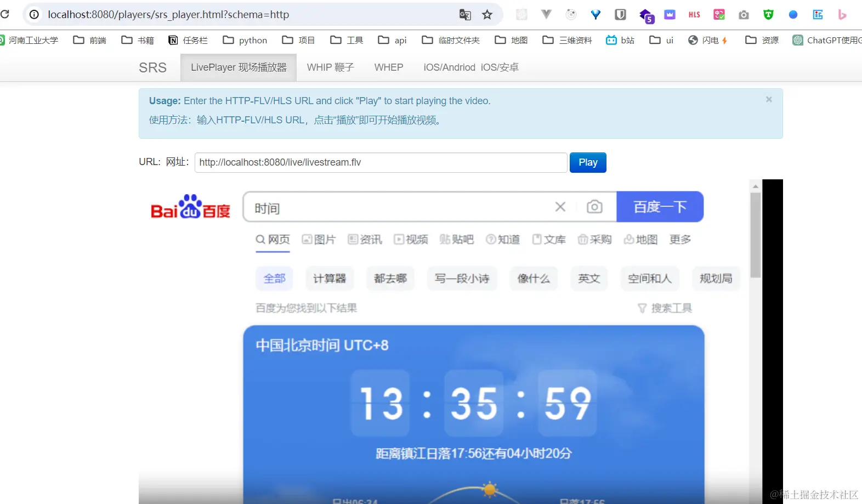Open the green T shield extension
The width and height of the screenshot is (862, 504).
tap(768, 15)
